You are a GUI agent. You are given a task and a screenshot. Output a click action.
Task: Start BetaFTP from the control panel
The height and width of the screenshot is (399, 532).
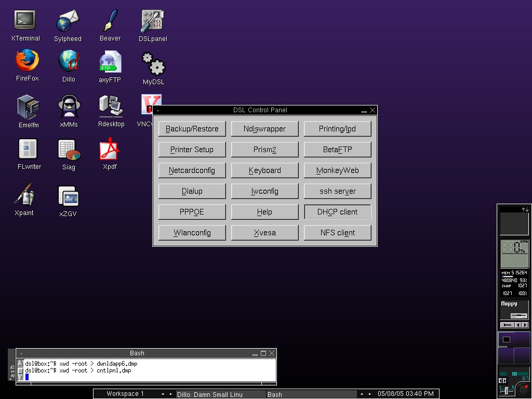tap(337, 150)
